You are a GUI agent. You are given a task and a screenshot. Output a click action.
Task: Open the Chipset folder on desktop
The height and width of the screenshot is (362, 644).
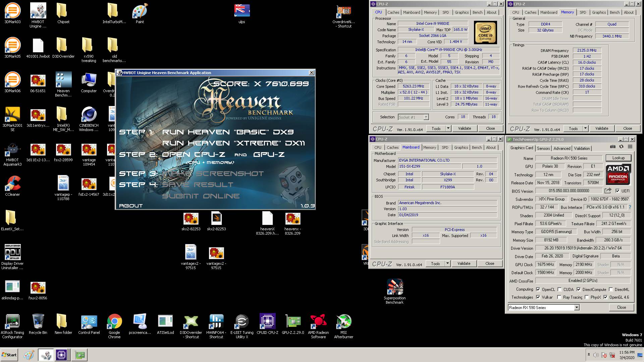click(63, 13)
